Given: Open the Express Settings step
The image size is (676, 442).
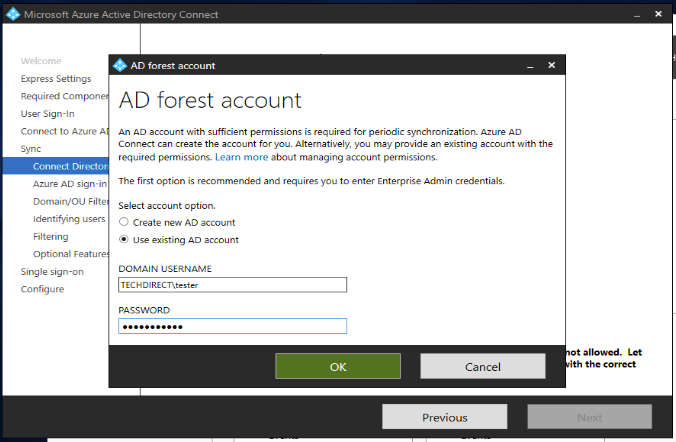Looking at the screenshot, I should [x=56, y=78].
